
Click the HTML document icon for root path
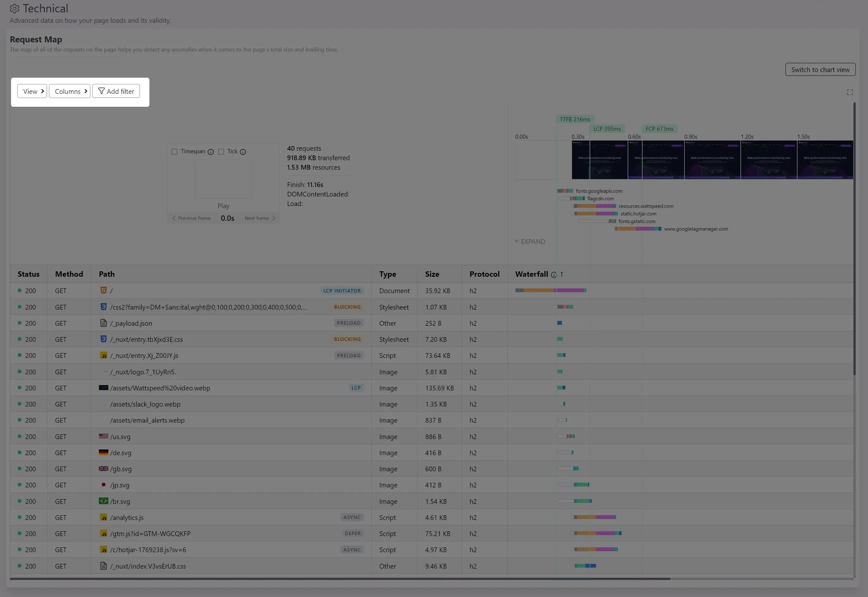pyautogui.click(x=104, y=290)
